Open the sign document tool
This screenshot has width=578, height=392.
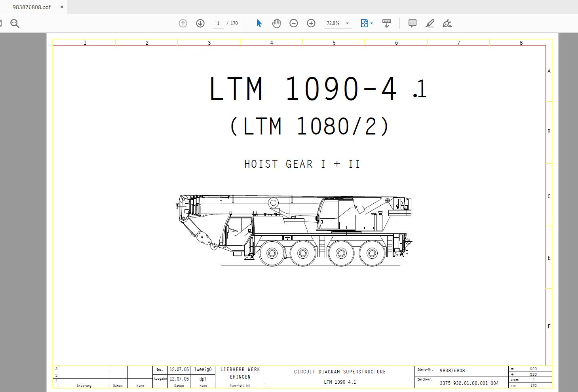(x=447, y=23)
